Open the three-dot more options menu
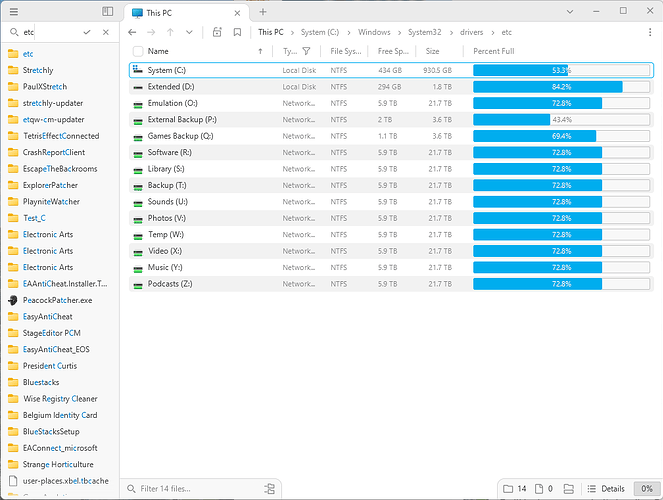Viewport: 663px width, 500px height. (650, 32)
